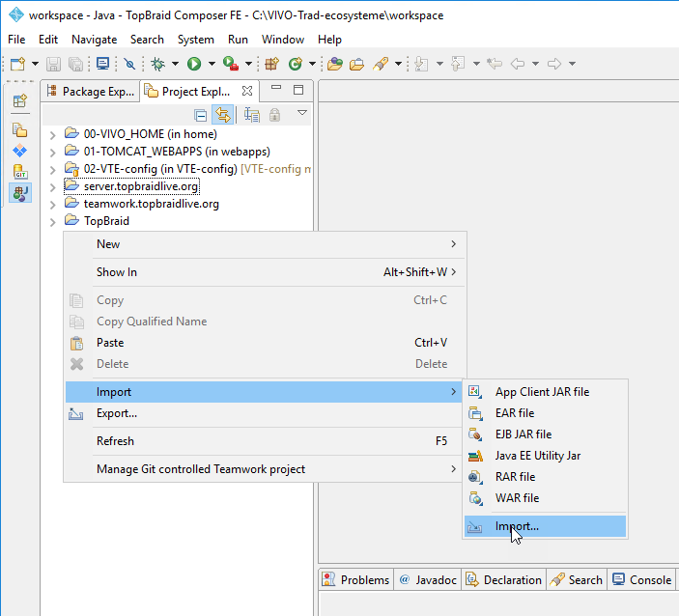Click the New Java Package icon
Screen dimensions: 679x616
click(272, 64)
